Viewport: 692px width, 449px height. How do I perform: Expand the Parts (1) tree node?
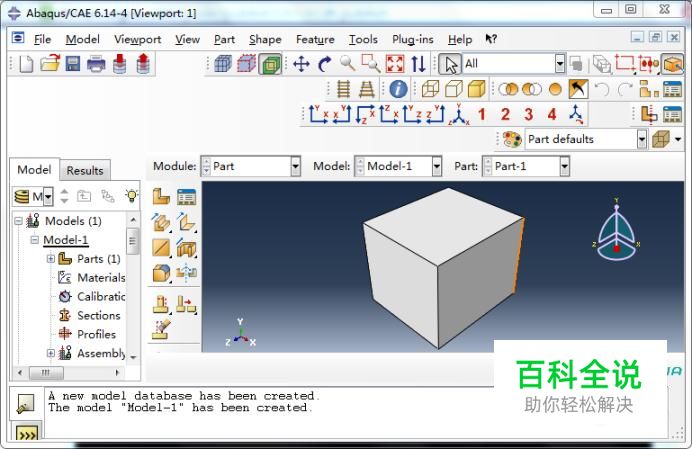pos(51,259)
